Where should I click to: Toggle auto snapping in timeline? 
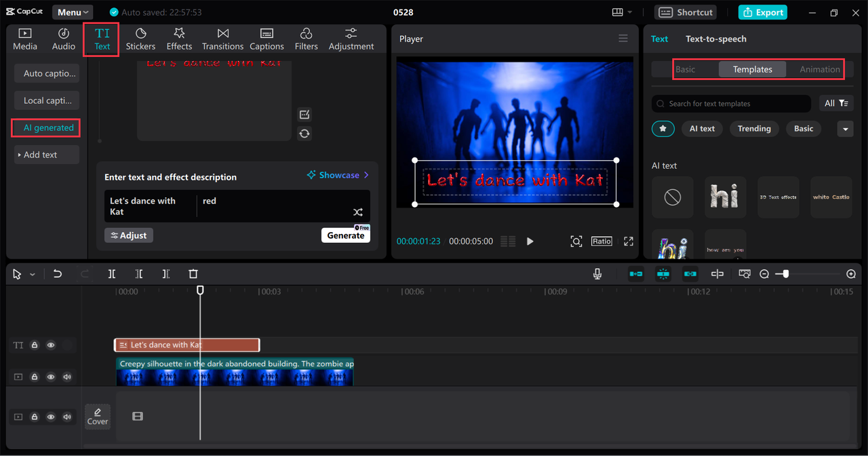pyautogui.click(x=663, y=274)
